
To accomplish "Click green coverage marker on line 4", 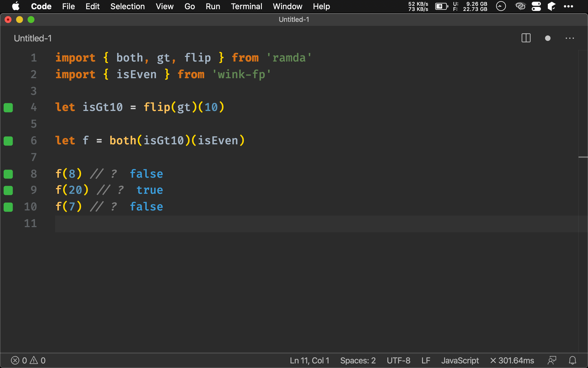I will coord(8,108).
